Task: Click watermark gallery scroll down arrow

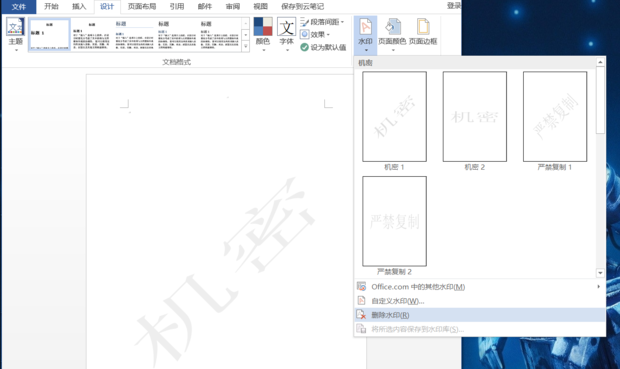Action: [600, 273]
